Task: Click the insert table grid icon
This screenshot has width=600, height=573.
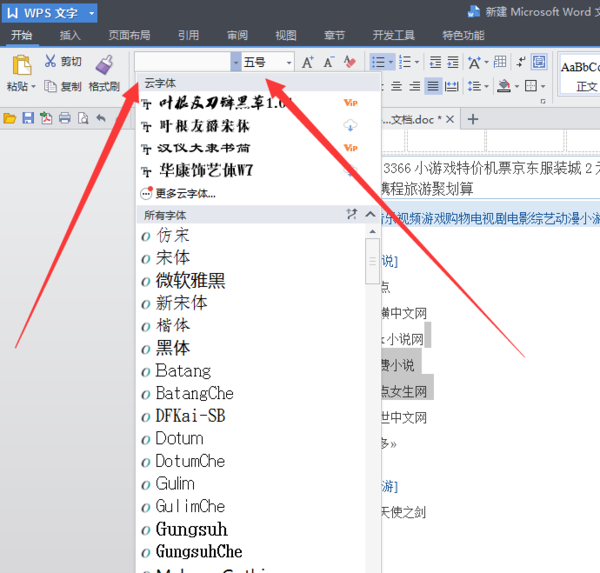Action: (500, 62)
